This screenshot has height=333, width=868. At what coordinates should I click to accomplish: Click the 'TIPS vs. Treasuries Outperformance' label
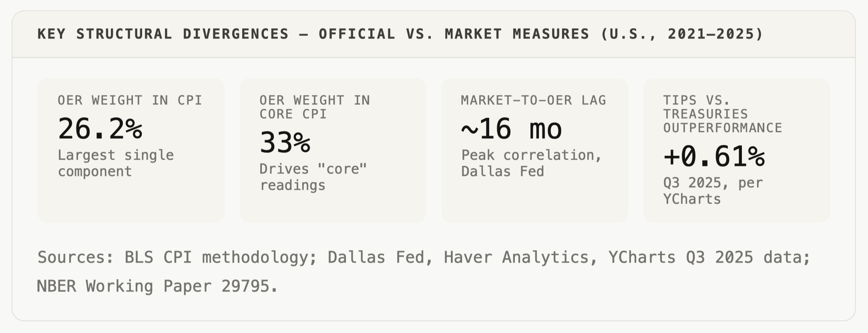coord(722,114)
